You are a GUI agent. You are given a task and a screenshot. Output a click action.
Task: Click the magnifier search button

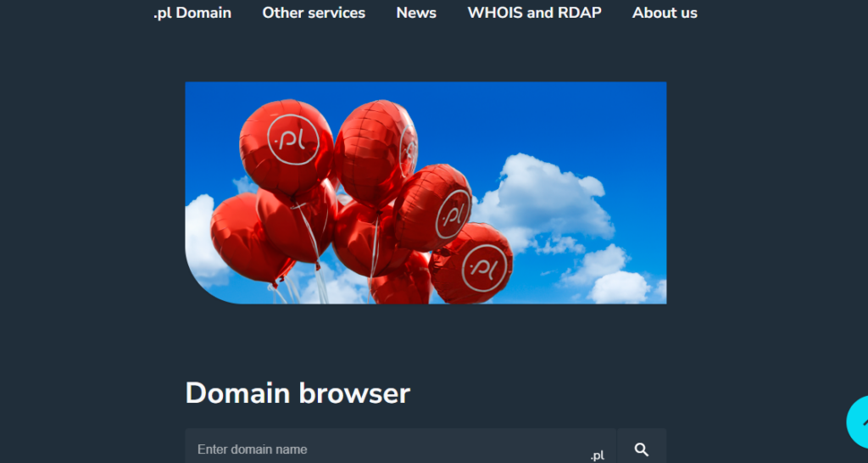coord(642,448)
